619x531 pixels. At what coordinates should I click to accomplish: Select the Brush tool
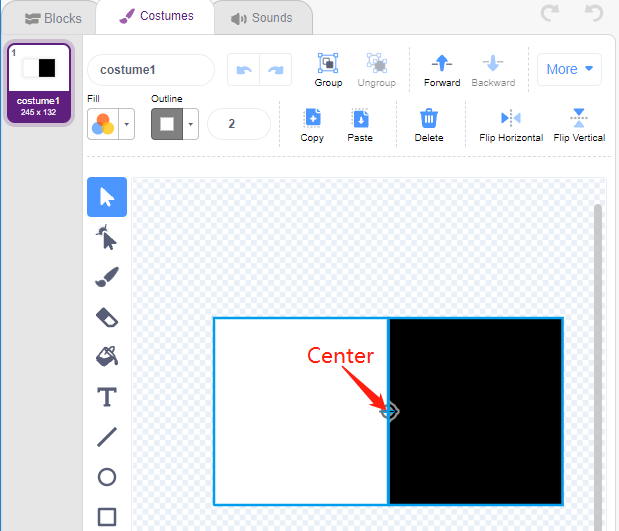coord(107,277)
